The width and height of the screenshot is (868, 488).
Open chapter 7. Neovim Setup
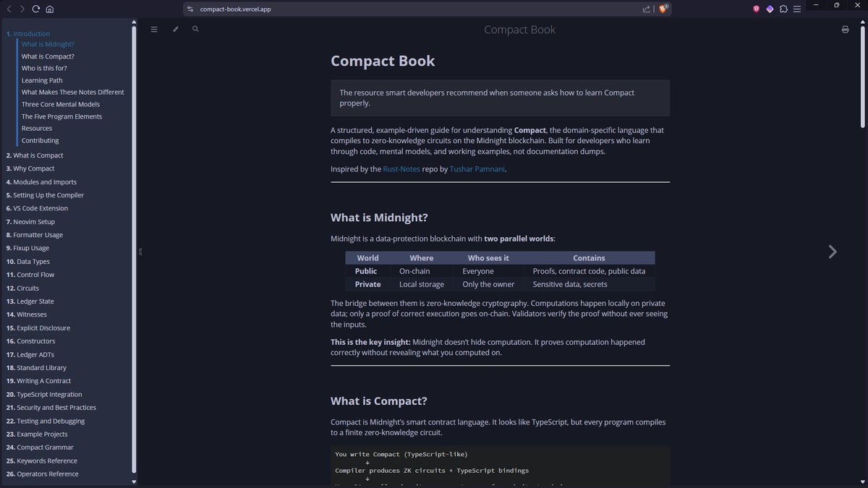[x=30, y=222]
